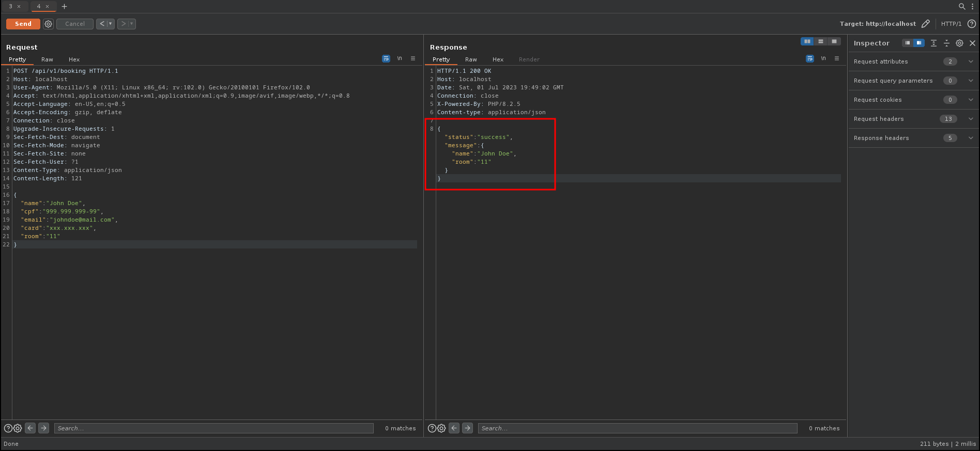
Task: Click the orange Send button
Action: 23,24
